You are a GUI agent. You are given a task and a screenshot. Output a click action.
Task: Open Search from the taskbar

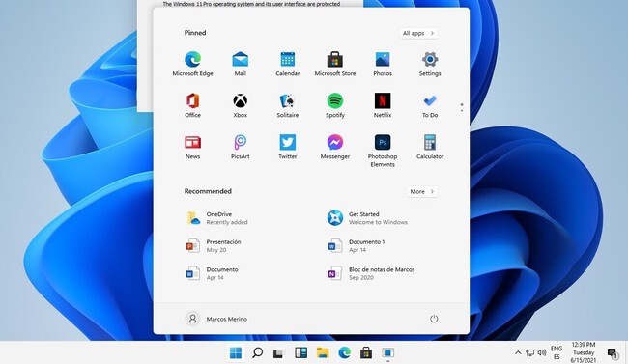[x=258, y=352]
